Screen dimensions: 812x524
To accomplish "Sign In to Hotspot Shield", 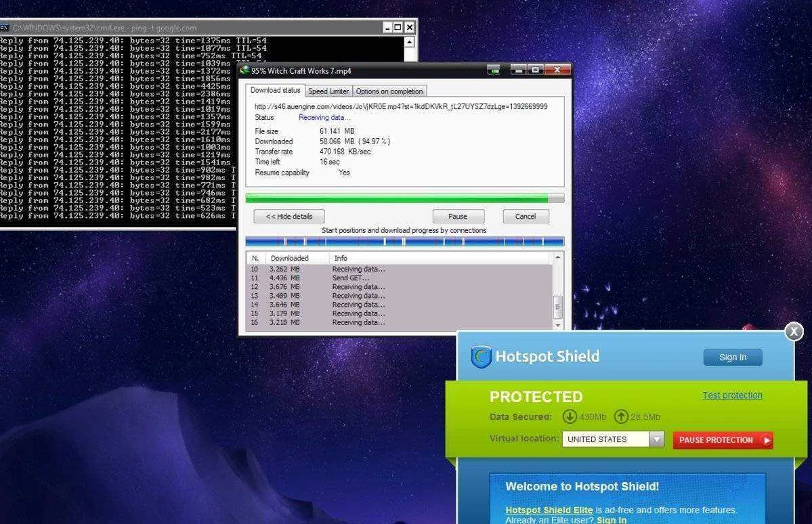I will (x=733, y=357).
